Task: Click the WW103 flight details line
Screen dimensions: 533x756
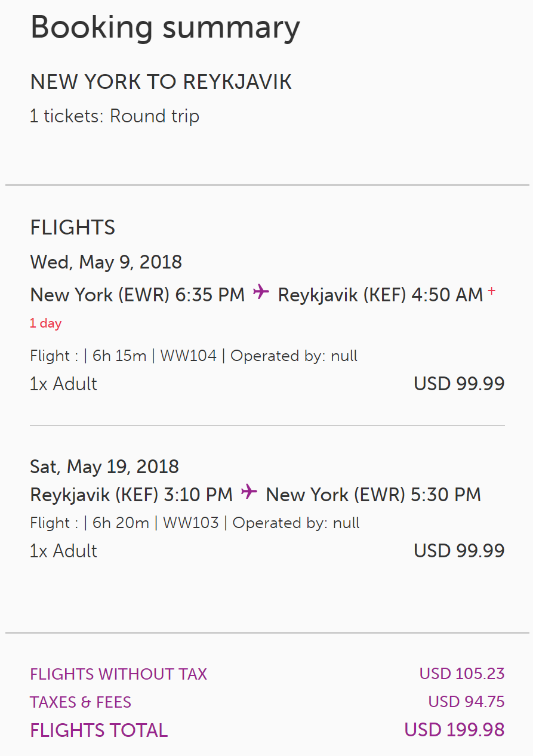Action: coord(195,523)
